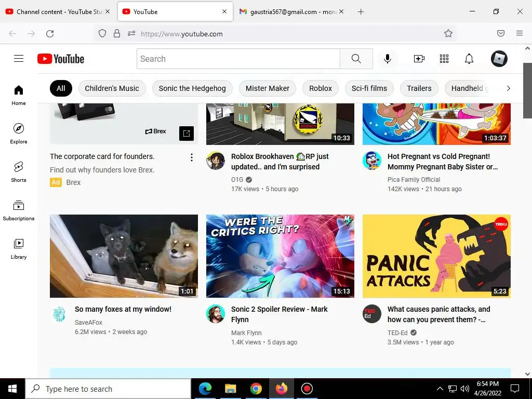532x399 pixels.
Task: Select the Sci-fi films chip
Action: [369, 88]
